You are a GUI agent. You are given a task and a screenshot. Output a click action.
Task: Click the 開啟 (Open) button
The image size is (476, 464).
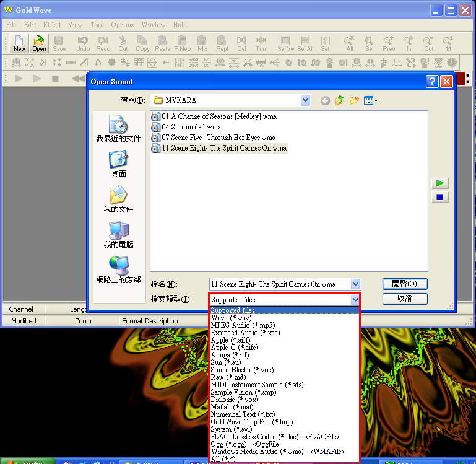coord(405,284)
